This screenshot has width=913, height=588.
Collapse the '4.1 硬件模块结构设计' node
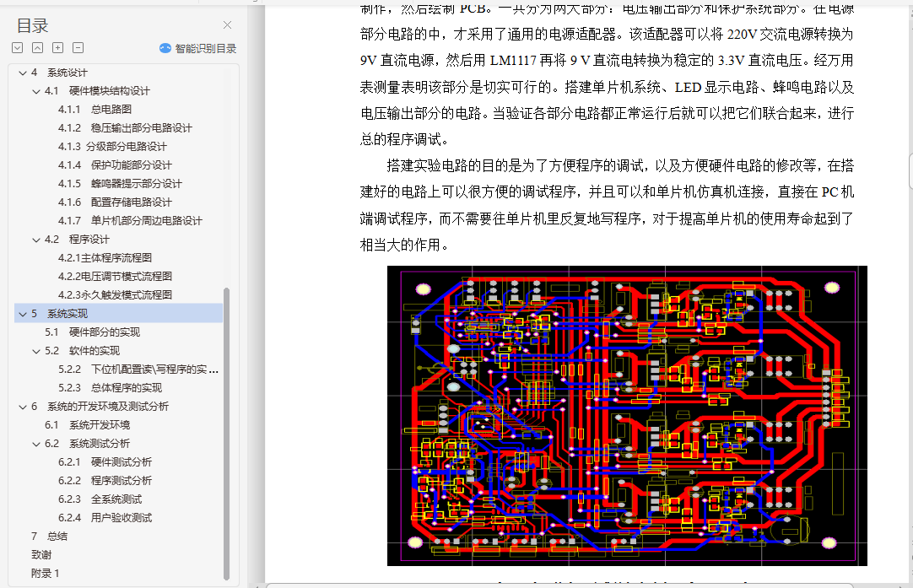click(36, 91)
